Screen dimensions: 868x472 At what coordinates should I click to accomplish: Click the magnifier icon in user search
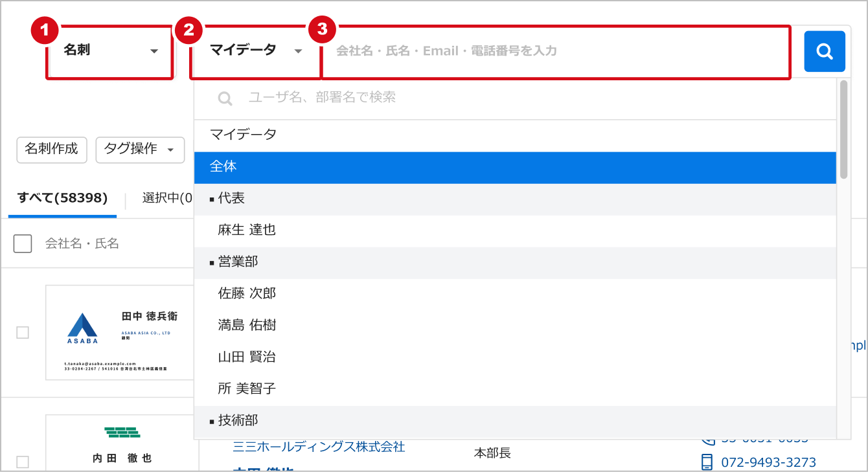225,98
